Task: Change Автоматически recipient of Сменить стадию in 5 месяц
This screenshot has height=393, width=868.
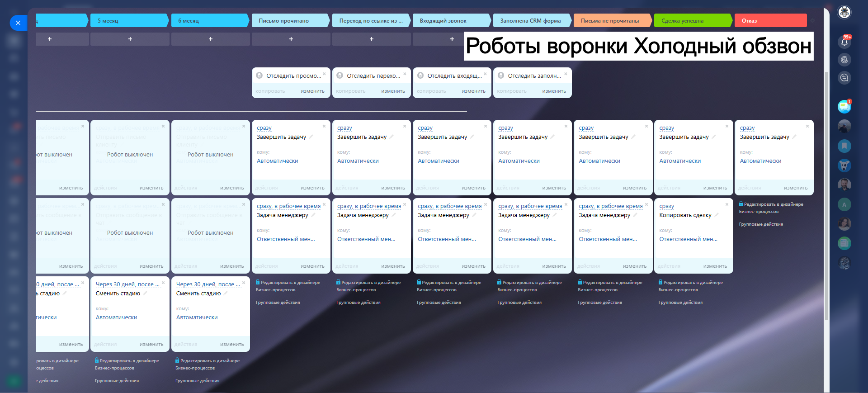Action: (x=116, y=317)
